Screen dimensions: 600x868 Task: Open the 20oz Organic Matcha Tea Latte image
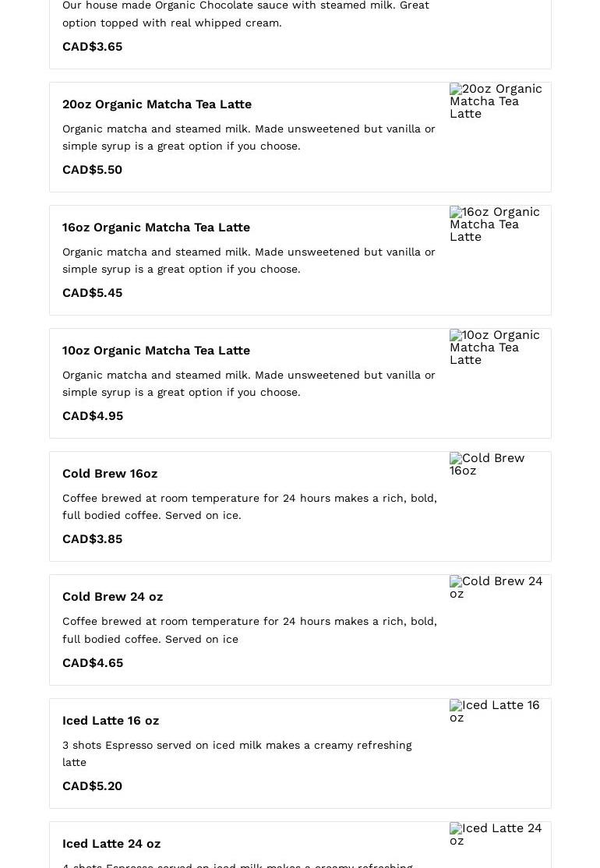[496, 101]
